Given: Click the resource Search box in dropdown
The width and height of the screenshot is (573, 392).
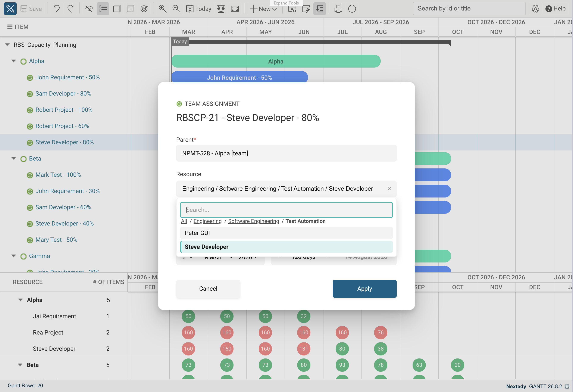Looking at the screenshot, I should (286, 210).
